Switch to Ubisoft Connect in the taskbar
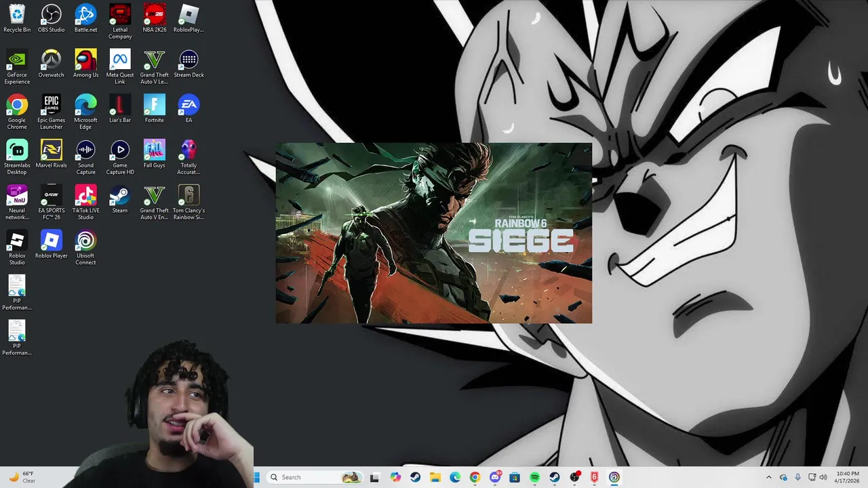Viewport: 868px width, 488px height. pyautogui.click(x=614, y=477)
